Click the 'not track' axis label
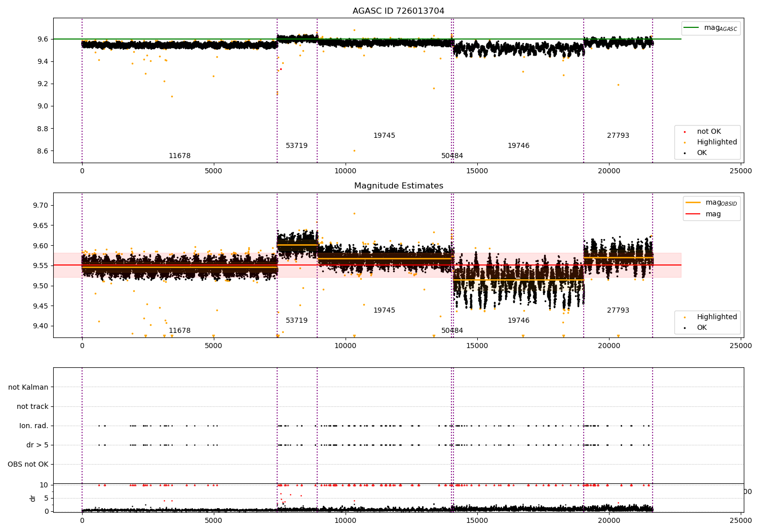 (x=32, y=406)
